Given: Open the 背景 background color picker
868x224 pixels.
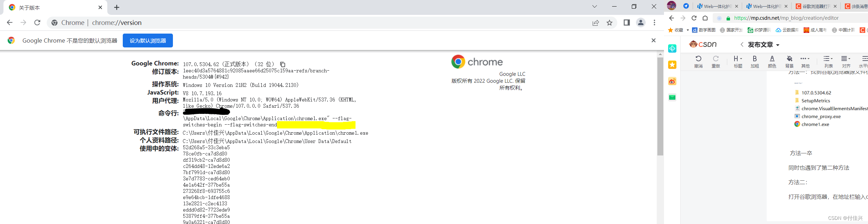Looking at the screenshot, I should click(x=789, y=62).
